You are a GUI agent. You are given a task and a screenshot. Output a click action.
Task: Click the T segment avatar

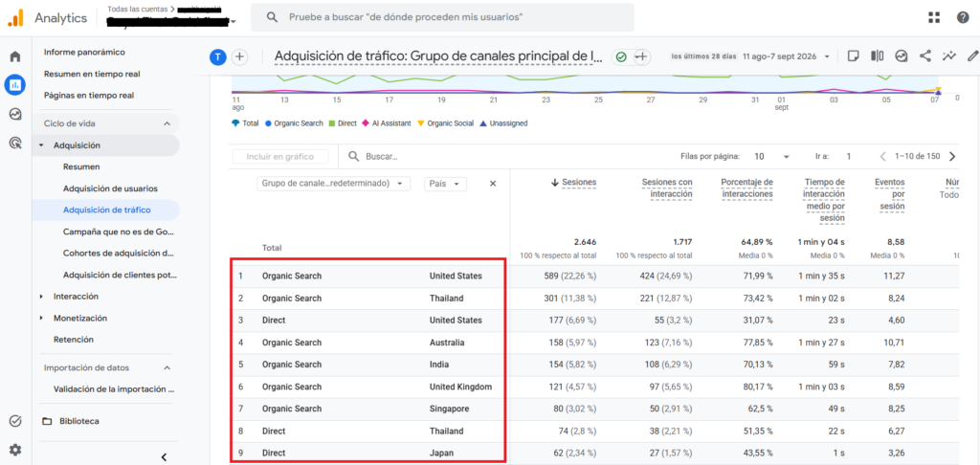217,56
